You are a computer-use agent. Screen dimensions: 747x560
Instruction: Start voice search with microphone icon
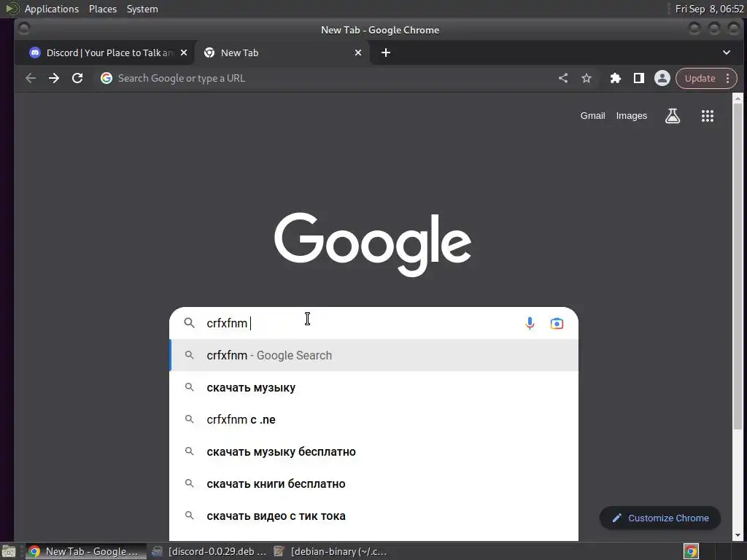pos(530,323)
